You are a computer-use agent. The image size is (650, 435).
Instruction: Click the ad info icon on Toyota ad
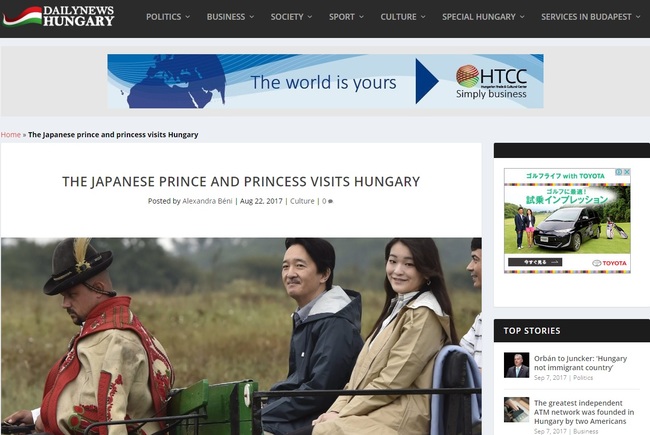coord(619,172)
